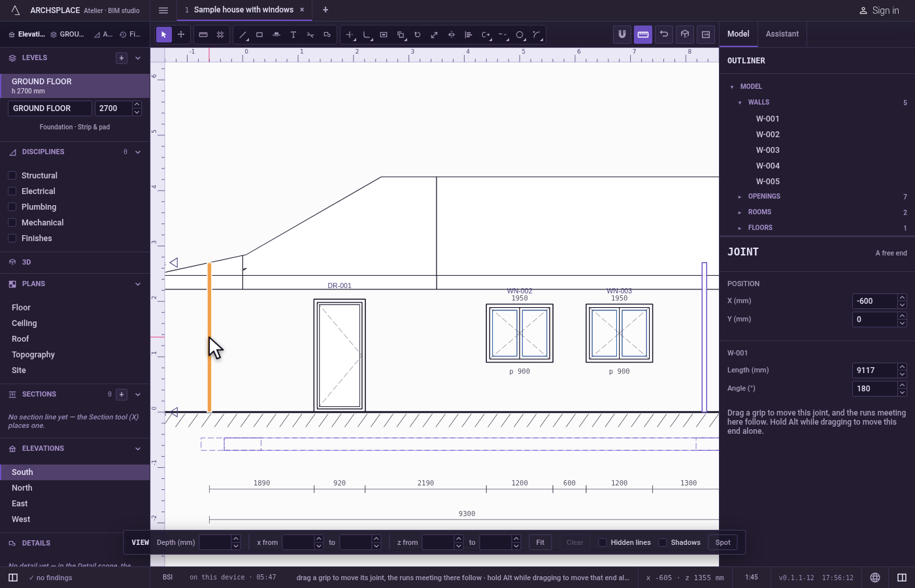Image resolution: width=915 pixels, height=588 pixels.
Task: Open the North elevation view
Action: (75, 488)
